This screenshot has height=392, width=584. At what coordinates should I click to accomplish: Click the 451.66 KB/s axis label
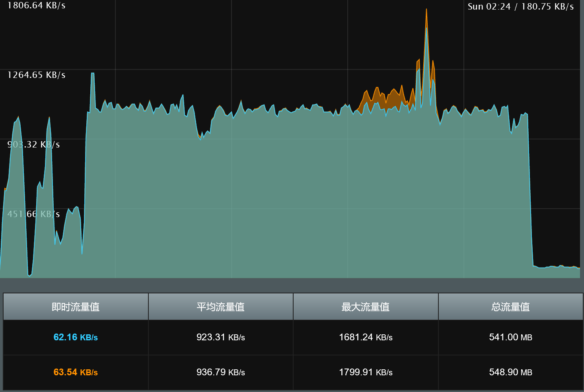(x=33, y=214)
